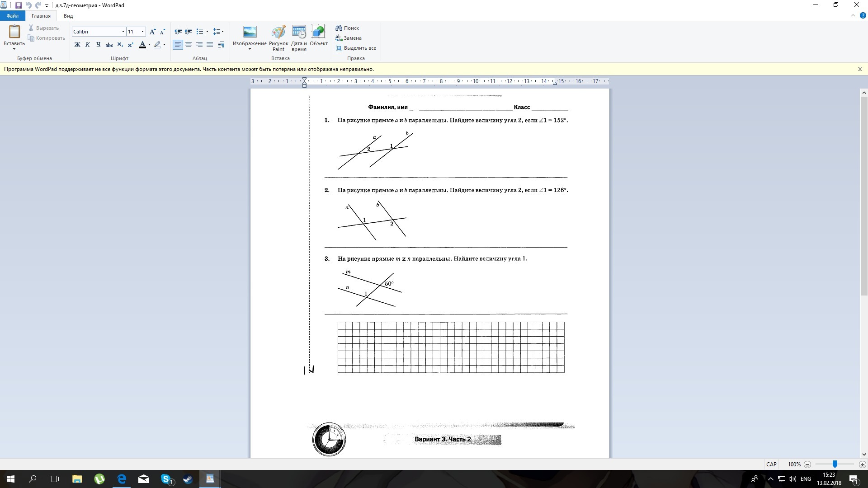Toggle underline (Ч) formatting
Screen dimensions: 868x488
coord(98,45)
